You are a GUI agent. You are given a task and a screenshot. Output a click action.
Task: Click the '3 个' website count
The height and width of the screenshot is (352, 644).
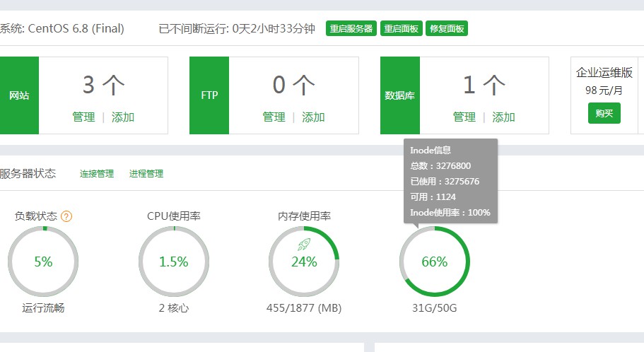103,85
